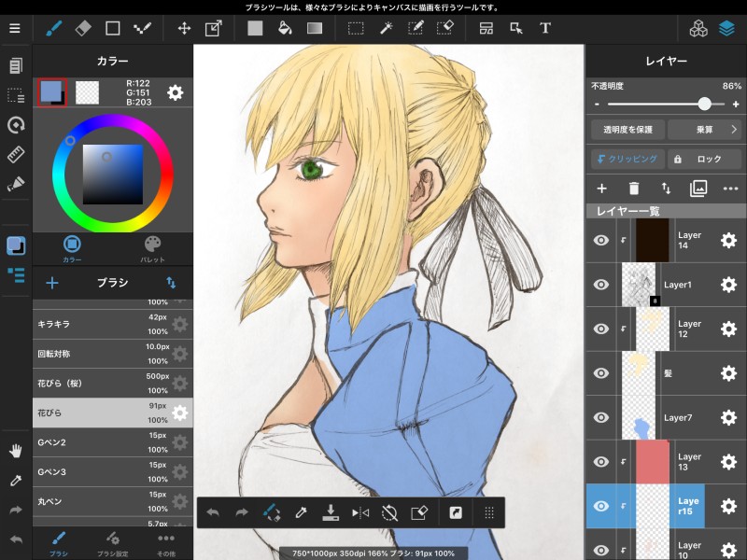Select the 丸ペン brush
747x560 pixels.
(112, 501)
